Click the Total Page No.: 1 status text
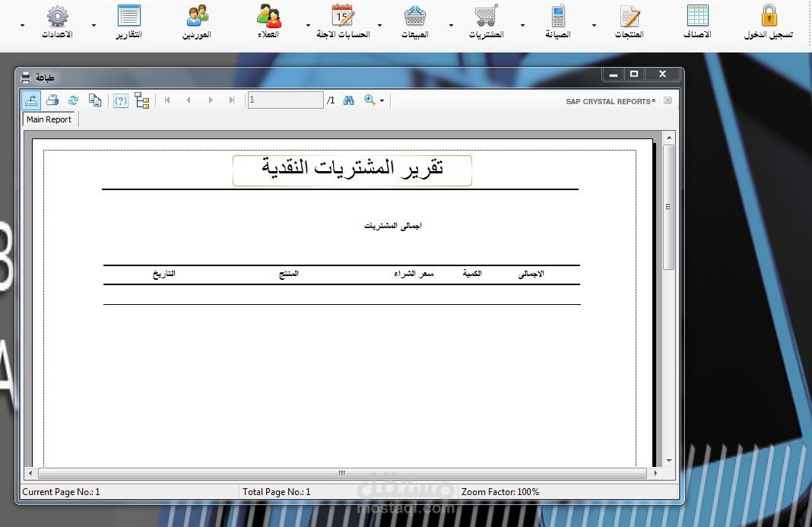The image size is (812, 527). 277,492
